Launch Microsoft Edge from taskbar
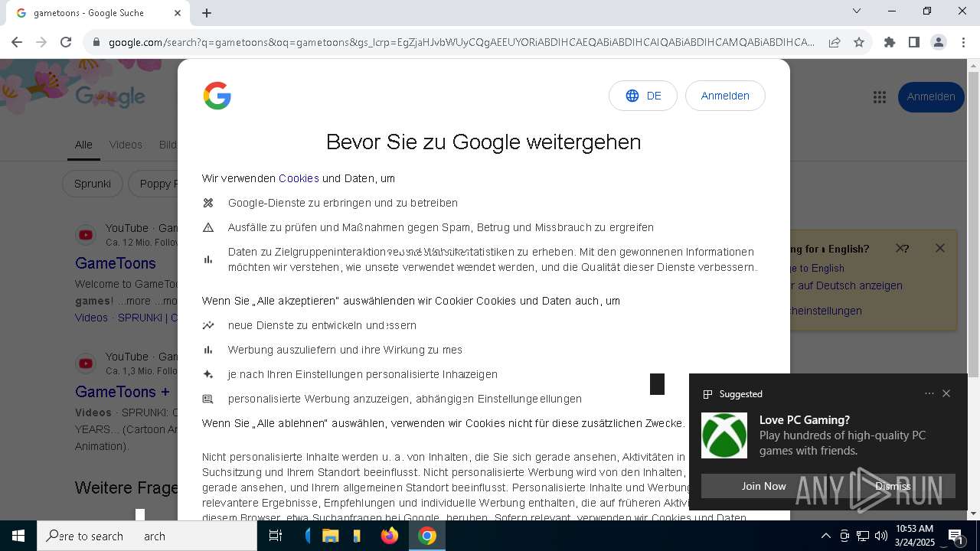980x551 pixels. 309,536
